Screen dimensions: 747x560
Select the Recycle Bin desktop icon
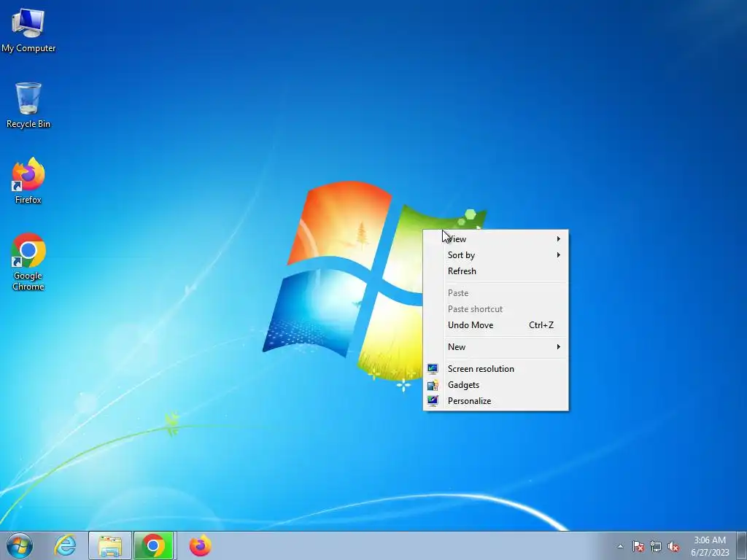pos(28,105)
